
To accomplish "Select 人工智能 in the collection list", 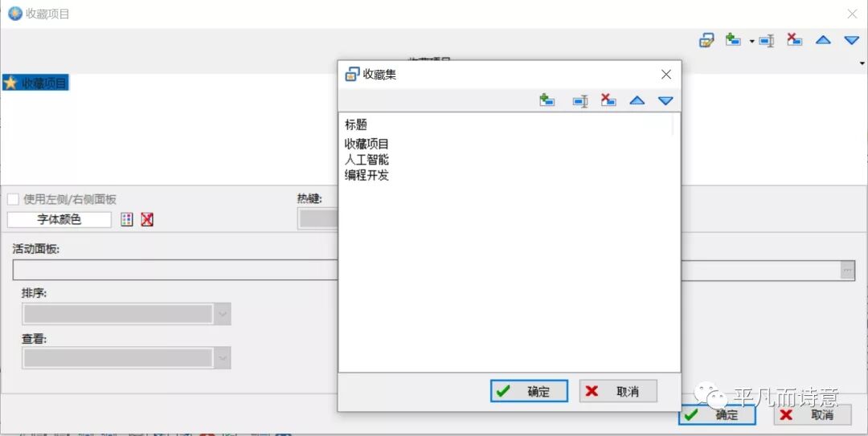I will (366, 160).
